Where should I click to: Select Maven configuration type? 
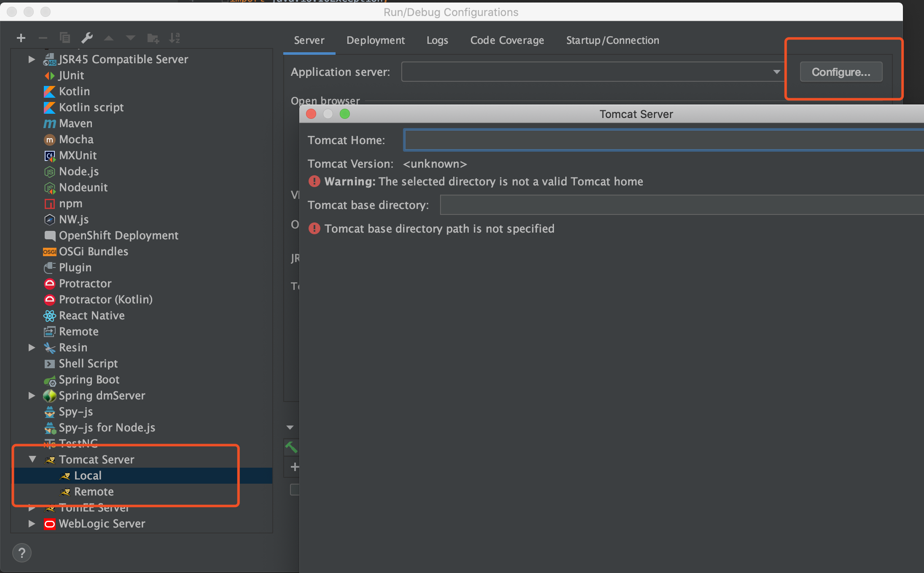click(x=75, y=123)
